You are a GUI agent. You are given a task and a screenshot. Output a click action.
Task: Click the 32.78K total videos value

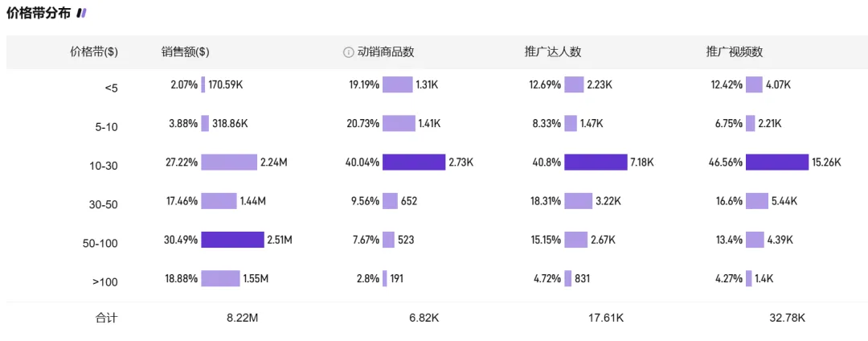pos(787,318)
